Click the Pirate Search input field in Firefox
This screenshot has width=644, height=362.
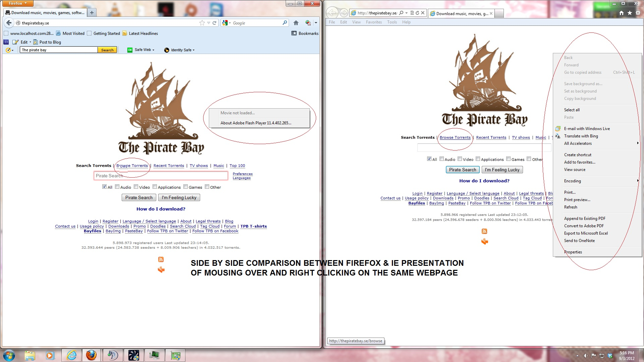coord(160,176)
